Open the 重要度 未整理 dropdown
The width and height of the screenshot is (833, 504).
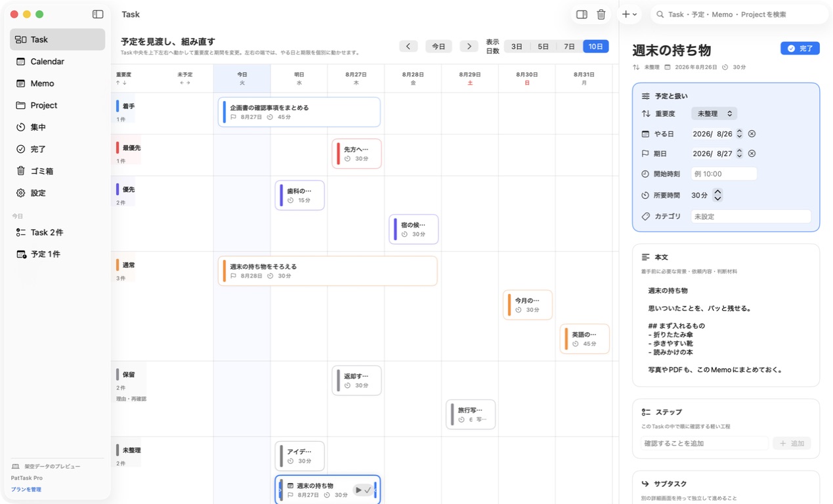[x=714, y=114]
